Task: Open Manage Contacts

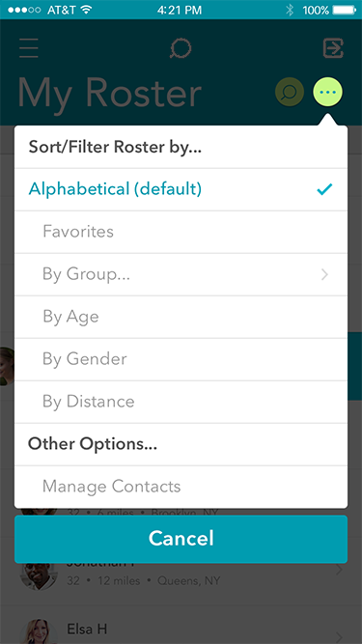Action: 181,487
